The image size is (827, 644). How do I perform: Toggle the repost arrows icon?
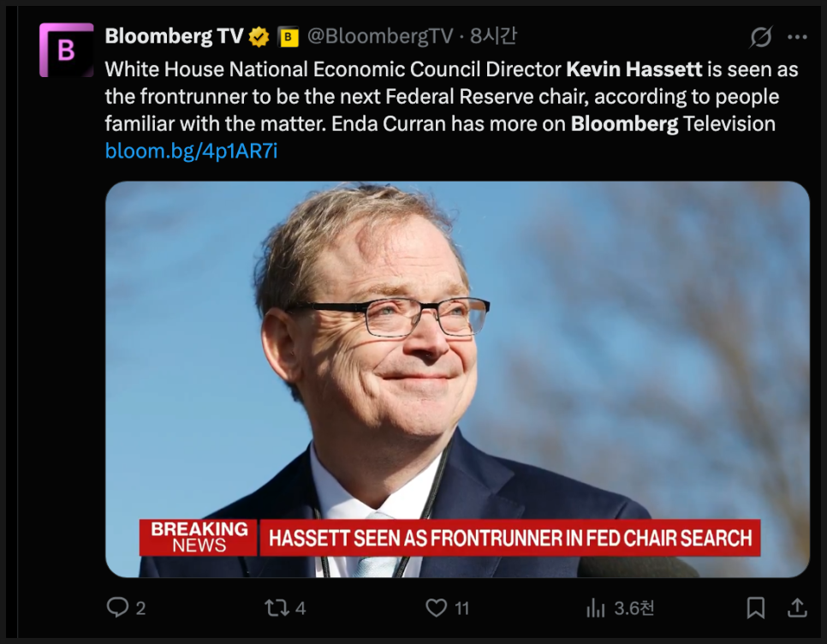click(277, 607)
